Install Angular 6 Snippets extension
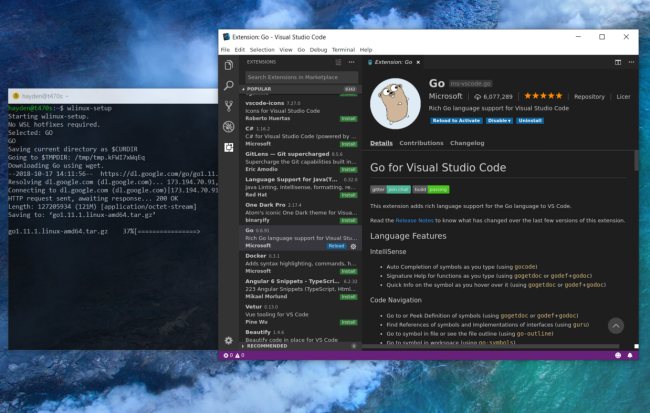 point(348,297)
